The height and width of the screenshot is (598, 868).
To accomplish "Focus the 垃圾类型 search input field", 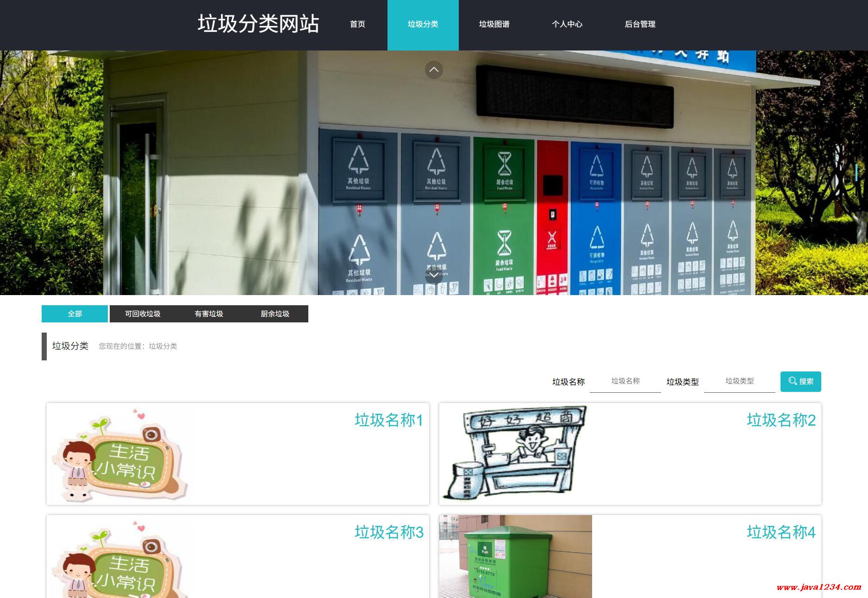I will pyautogui.click(x=739, y=381).
